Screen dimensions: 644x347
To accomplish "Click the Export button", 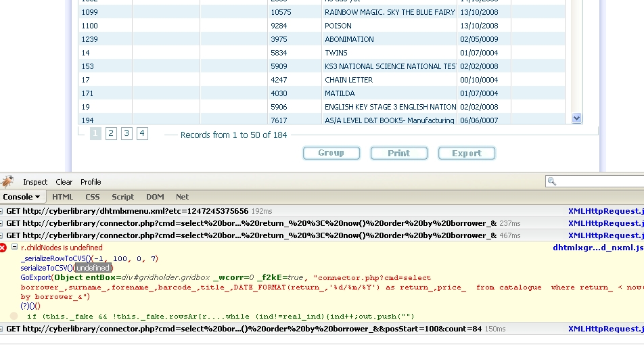I will pyautogui.click(x=467, y=153).
